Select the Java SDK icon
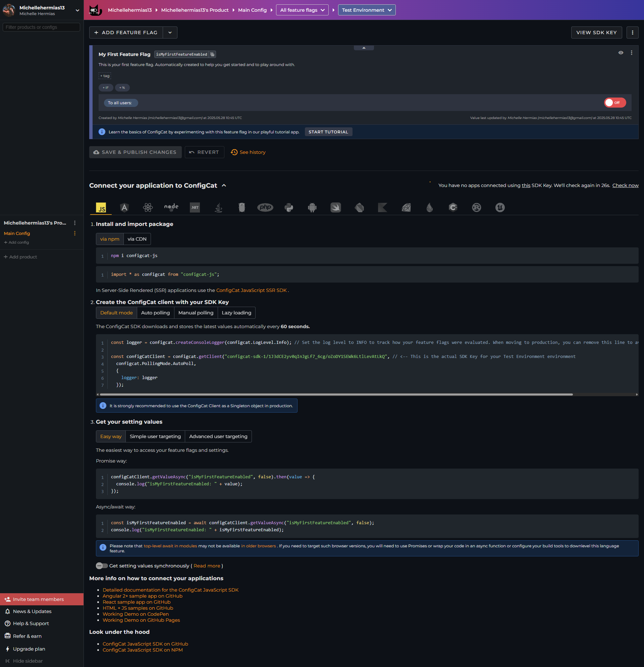This screenshot has height=667, width=644. point(218,207)
